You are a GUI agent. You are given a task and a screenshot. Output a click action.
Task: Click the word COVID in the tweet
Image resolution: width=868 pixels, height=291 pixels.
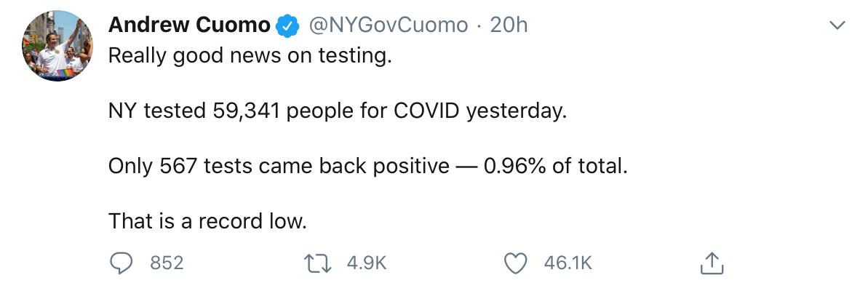pyautogui.click(x=426, y=111)
